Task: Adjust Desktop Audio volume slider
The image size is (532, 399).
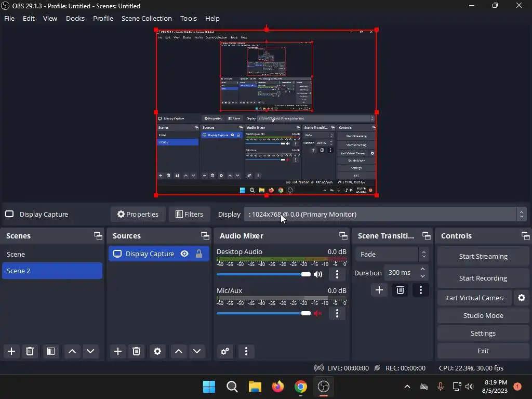Action: coord(263,274)
